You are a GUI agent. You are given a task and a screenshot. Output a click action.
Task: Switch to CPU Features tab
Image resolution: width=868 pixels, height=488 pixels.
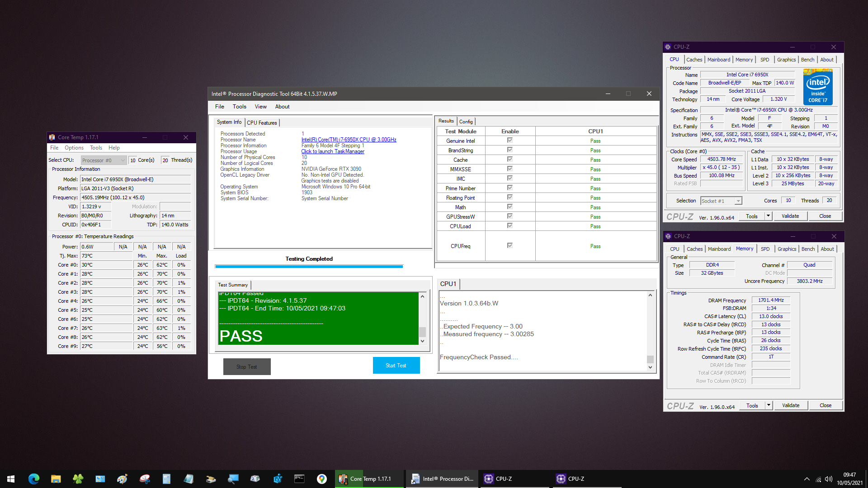tap(262, 123)
